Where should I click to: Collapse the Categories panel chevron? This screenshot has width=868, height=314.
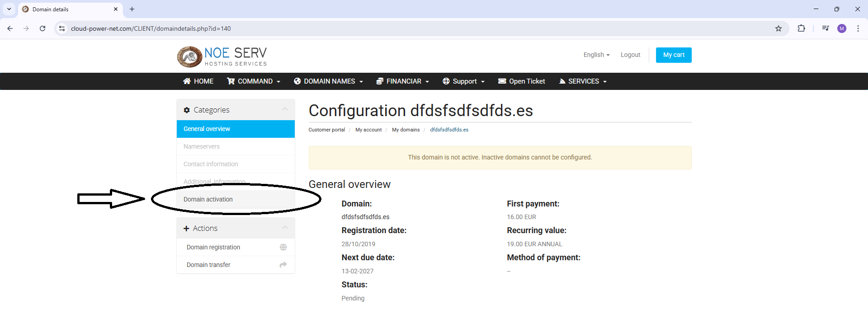click(285, 109)
